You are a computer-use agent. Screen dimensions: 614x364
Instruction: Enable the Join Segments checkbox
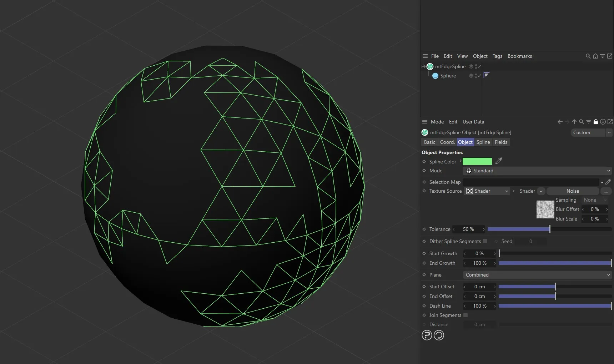[x=466, y=315]
